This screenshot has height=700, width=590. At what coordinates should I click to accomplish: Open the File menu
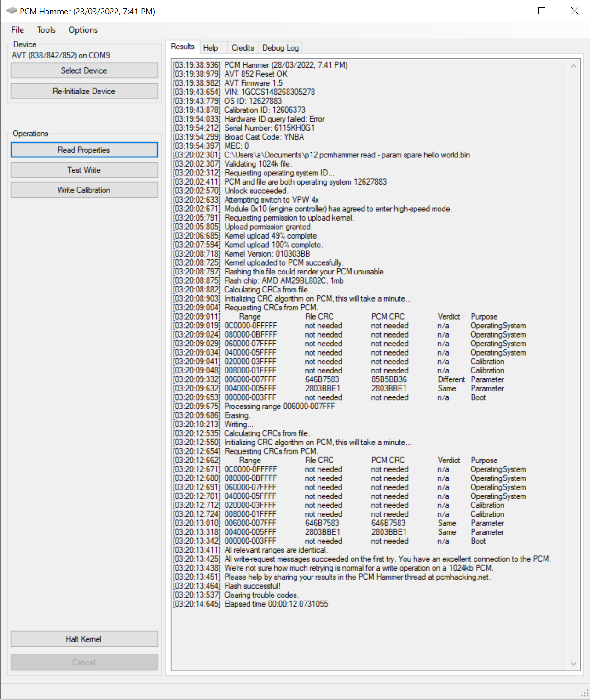point(17,30)
